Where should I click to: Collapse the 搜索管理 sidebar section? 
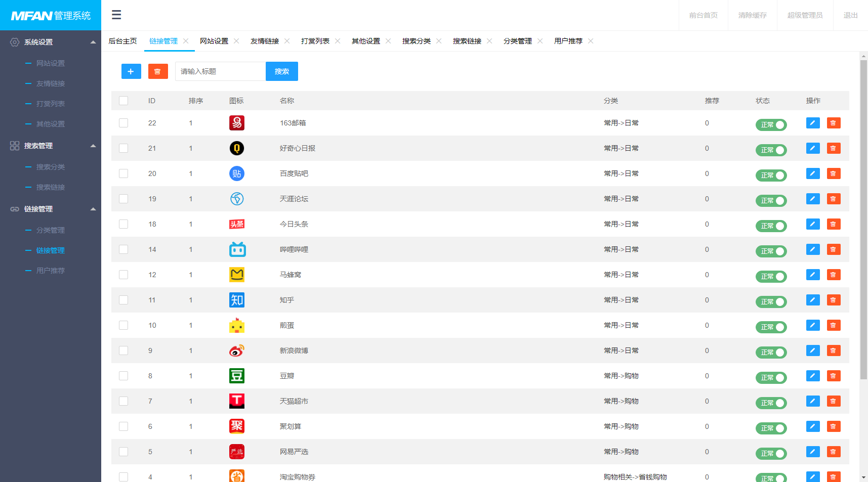point(93,146)
